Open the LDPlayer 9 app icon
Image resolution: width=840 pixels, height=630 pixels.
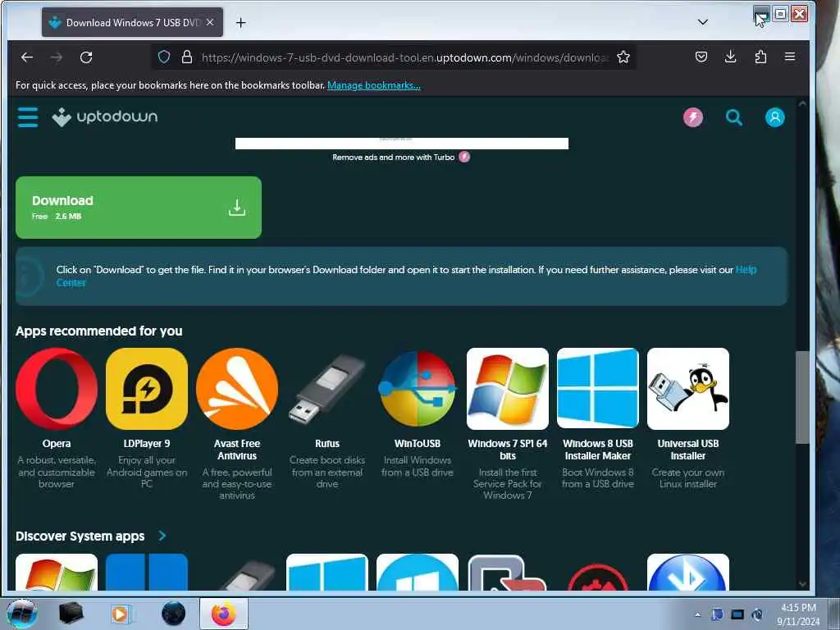pos(147,389)
